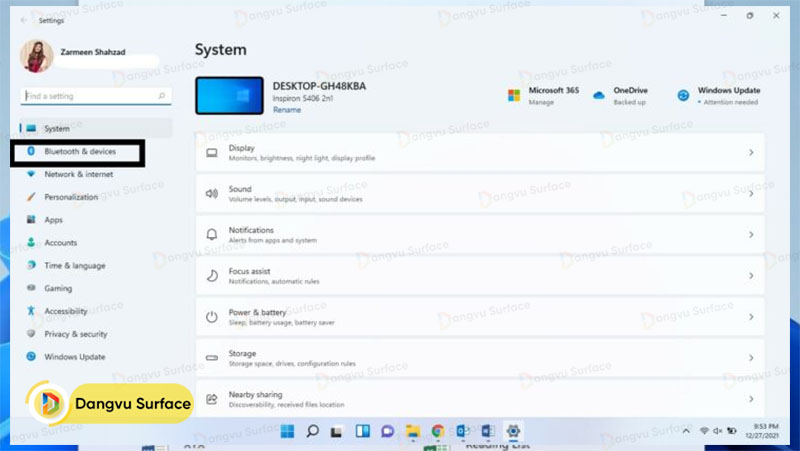Click the Personalization paintbrush icon
This screenshot has height=451, width=800.
pyautogui.click(x=31, y=196)
